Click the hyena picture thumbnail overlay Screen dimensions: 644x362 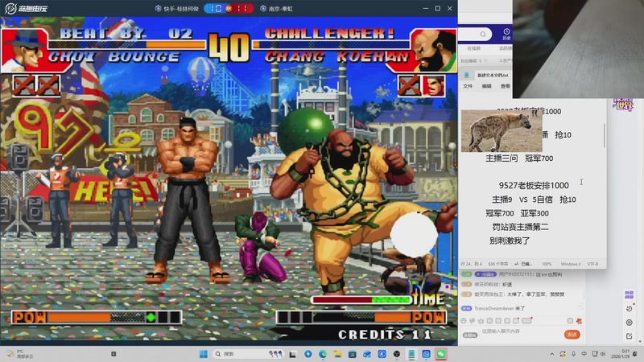tap(502, 131)
